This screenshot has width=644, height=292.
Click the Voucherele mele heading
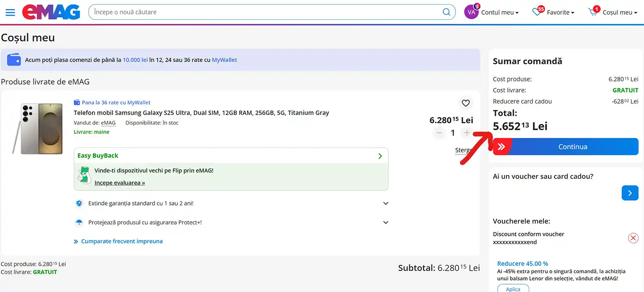coord(521,221)
